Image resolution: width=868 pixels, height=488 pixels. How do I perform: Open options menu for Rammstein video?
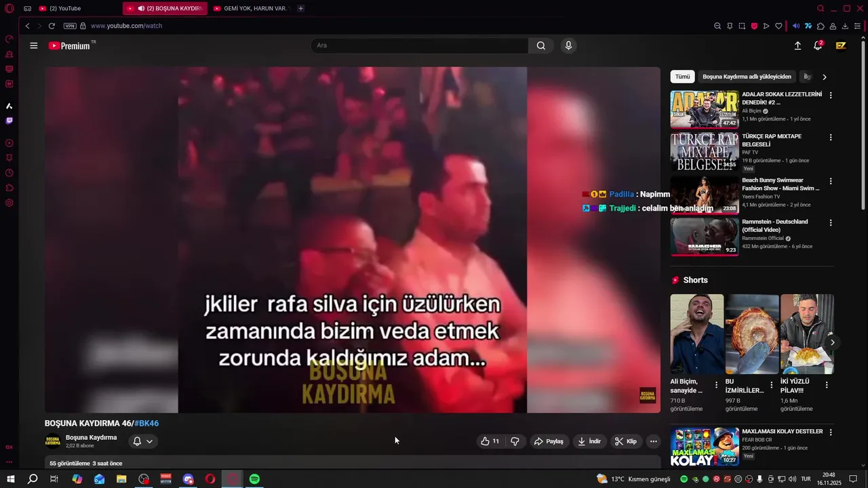(x=830, y=222)
